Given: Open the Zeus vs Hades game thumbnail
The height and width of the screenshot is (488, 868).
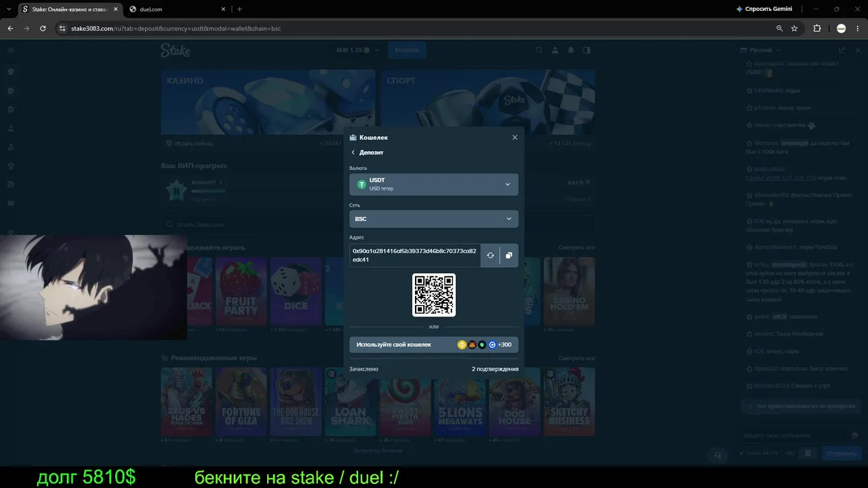Looking at the screenshot, I should (x=186, y=402).
